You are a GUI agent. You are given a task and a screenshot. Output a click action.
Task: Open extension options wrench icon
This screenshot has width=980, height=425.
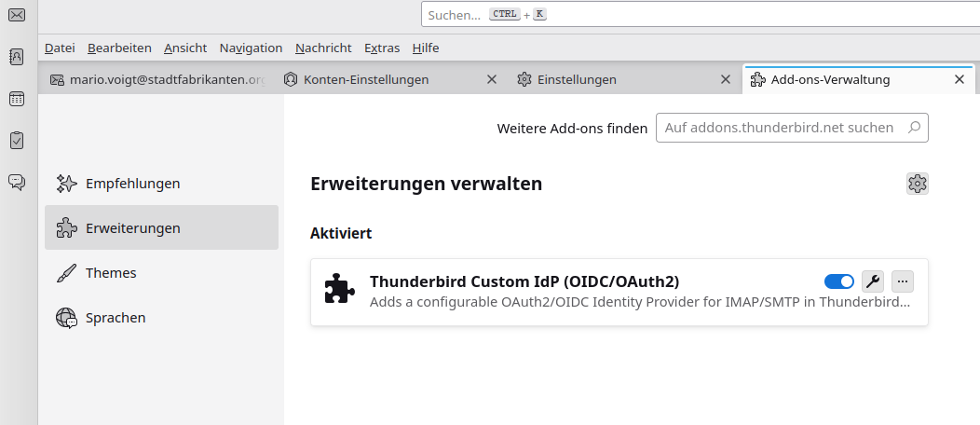[873, 281]
